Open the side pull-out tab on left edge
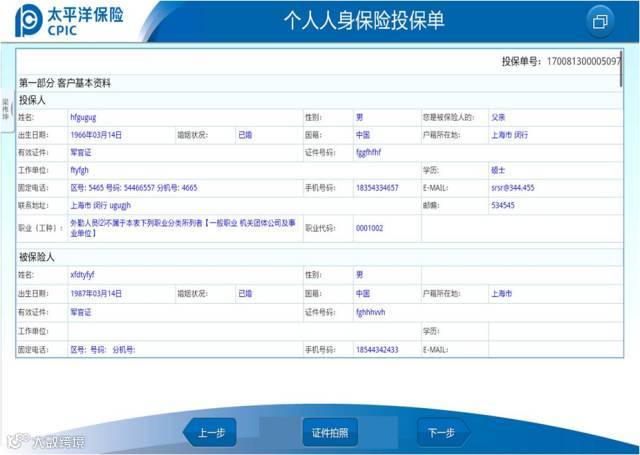The image size is (640, 455). (6, 109)
